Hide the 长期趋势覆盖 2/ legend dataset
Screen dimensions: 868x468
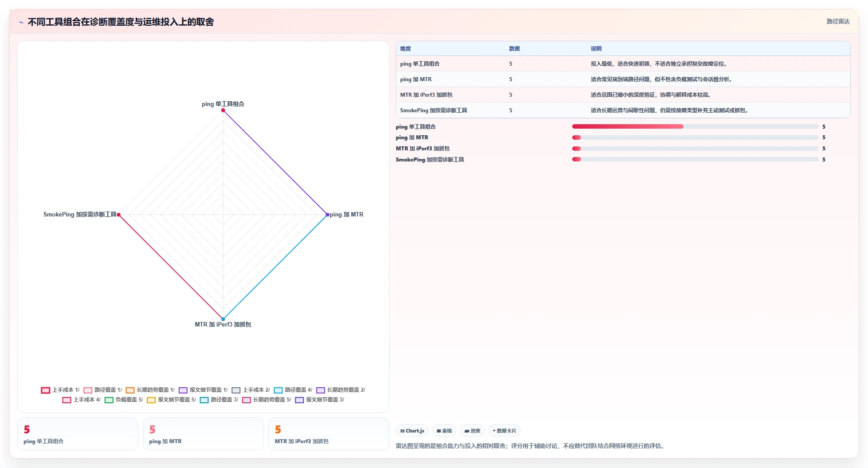click(341, 390)
